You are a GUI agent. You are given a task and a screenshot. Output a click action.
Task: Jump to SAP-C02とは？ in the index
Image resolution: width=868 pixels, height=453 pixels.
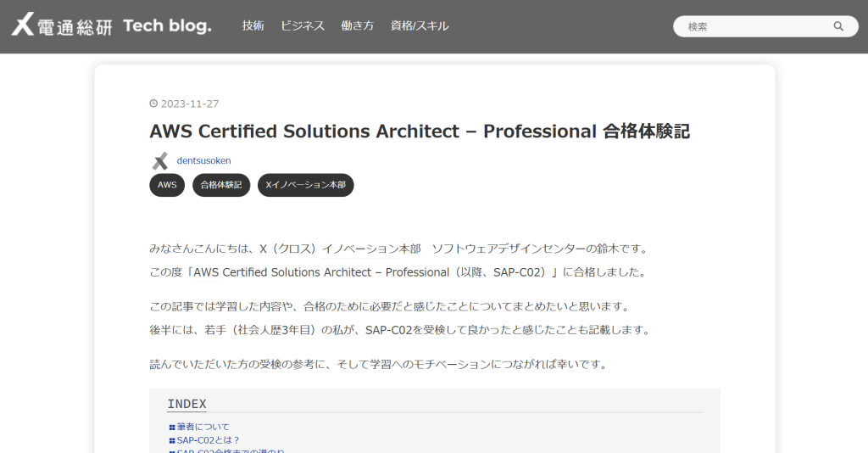(209, 440)
